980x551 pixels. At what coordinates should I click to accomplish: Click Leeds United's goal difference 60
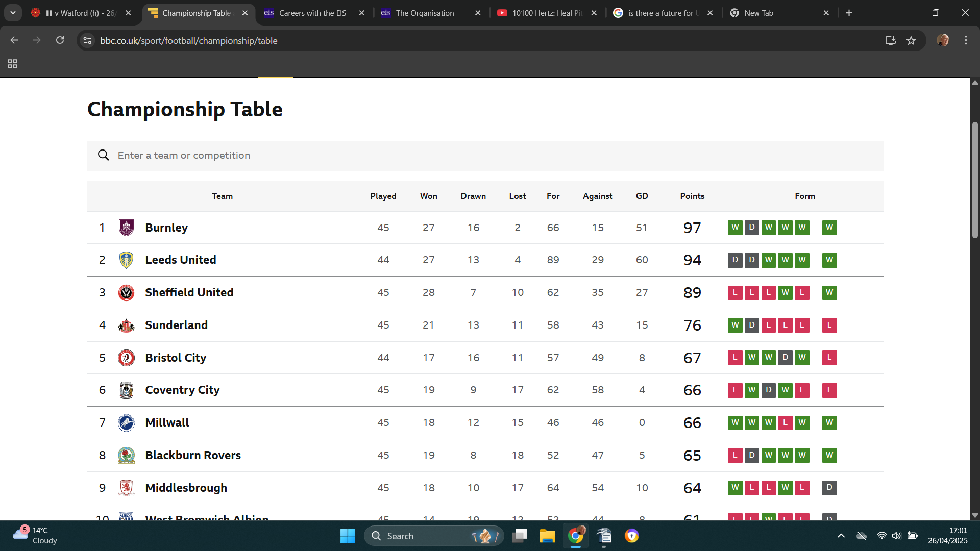(642, 260)
